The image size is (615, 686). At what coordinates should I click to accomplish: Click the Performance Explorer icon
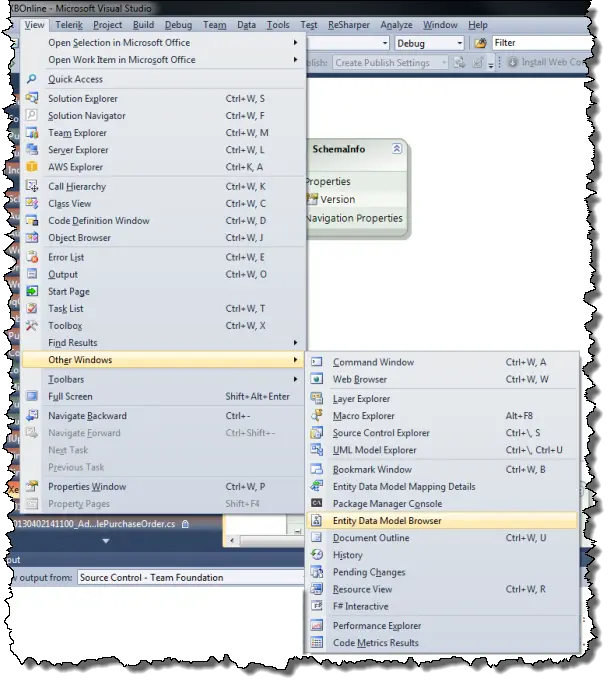point(317,626)
